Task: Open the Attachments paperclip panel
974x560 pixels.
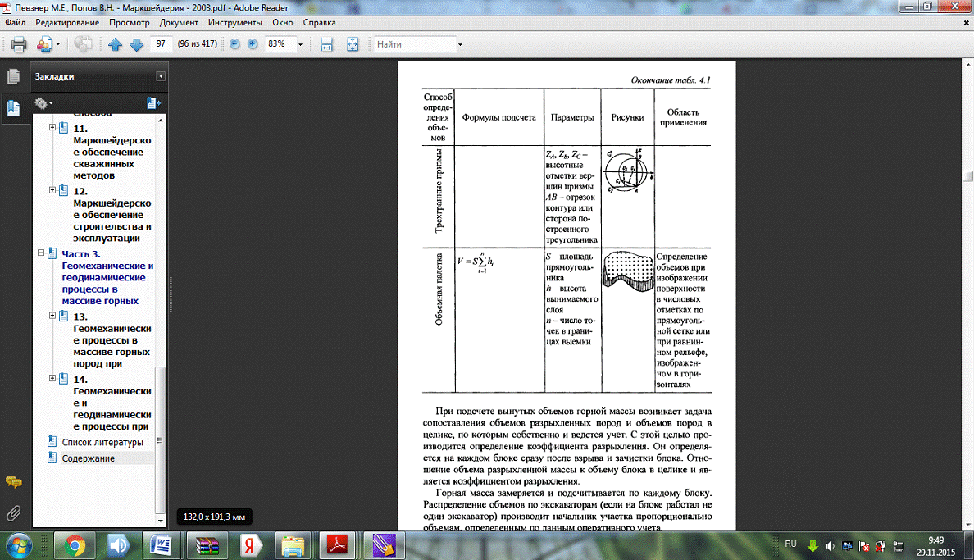Action: [13, 513]
